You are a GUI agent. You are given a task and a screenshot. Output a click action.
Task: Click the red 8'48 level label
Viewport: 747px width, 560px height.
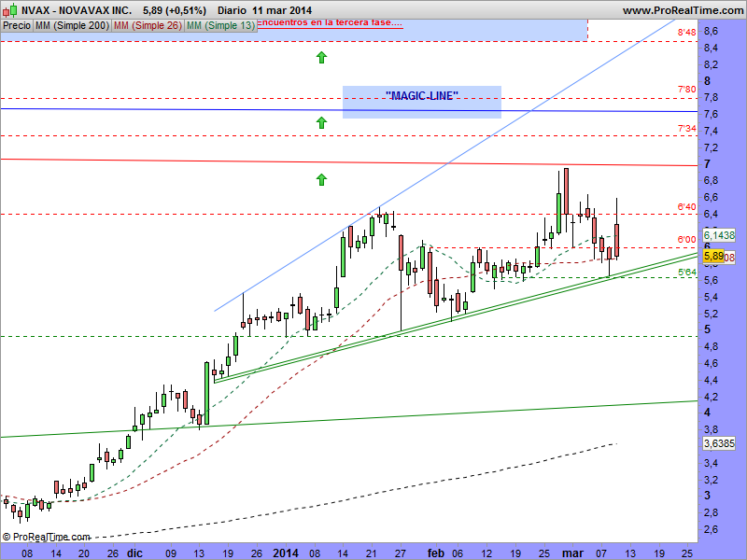[x=686, y=33]
